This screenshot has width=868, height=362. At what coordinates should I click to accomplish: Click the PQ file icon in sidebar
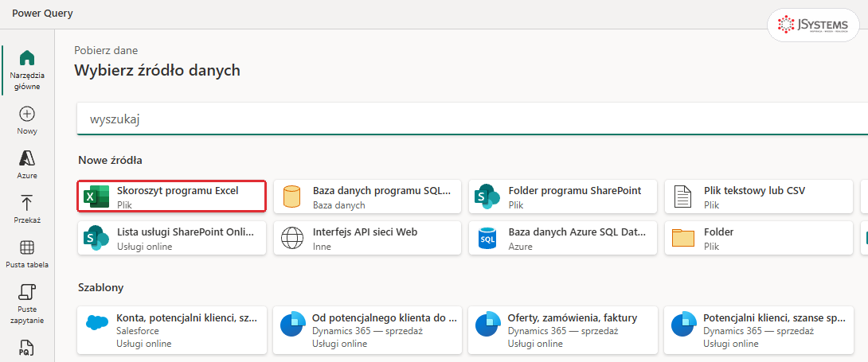click(27, 348)
